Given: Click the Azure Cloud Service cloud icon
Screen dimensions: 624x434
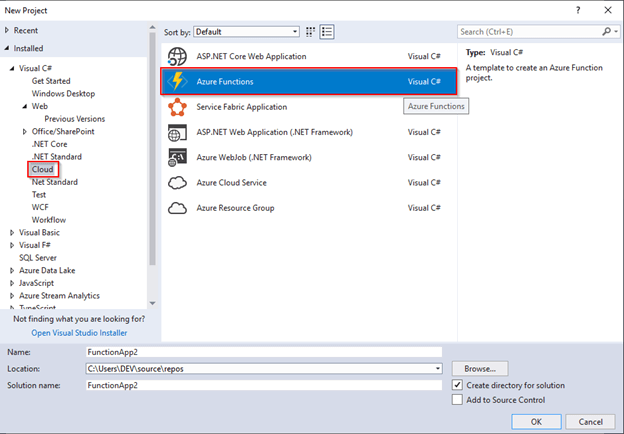Looking at the screenshot, I should click(178, 182).
